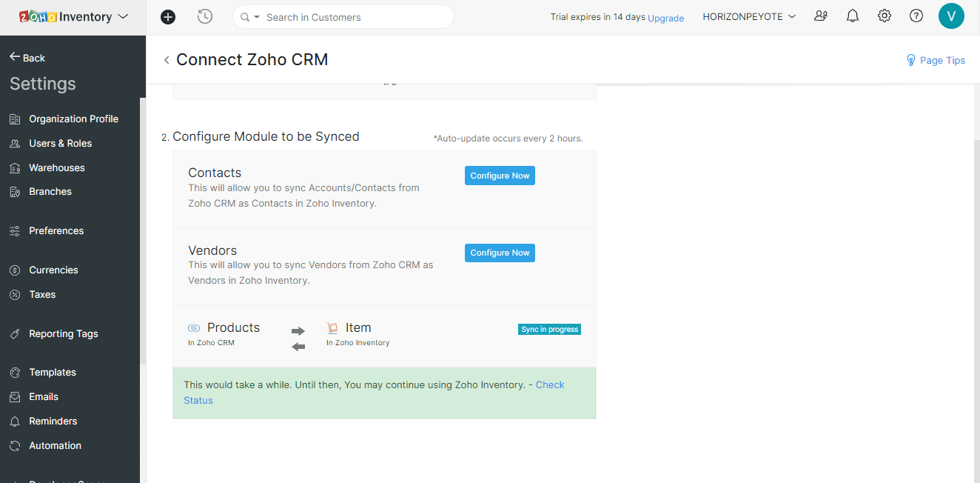The width and height of the screenshot is (980, 483).
Task: Open the Taxes settings page
Action: click(42, 294)
